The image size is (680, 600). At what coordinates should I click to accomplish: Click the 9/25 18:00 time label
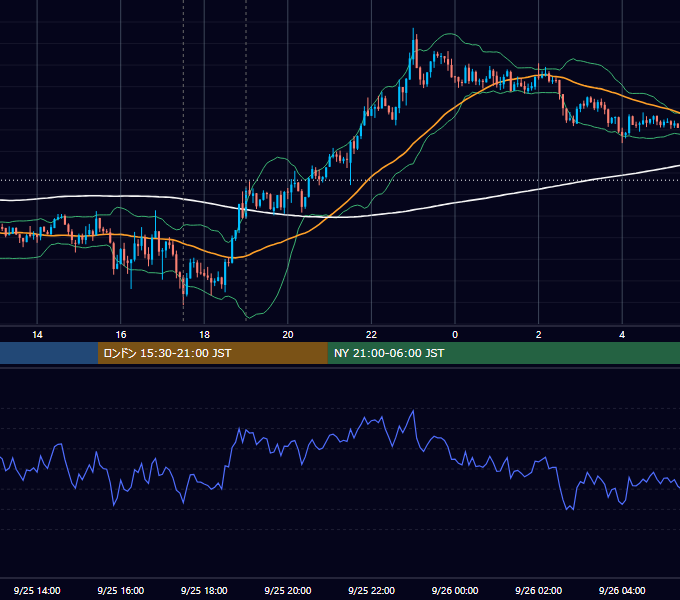click(204, 590)
